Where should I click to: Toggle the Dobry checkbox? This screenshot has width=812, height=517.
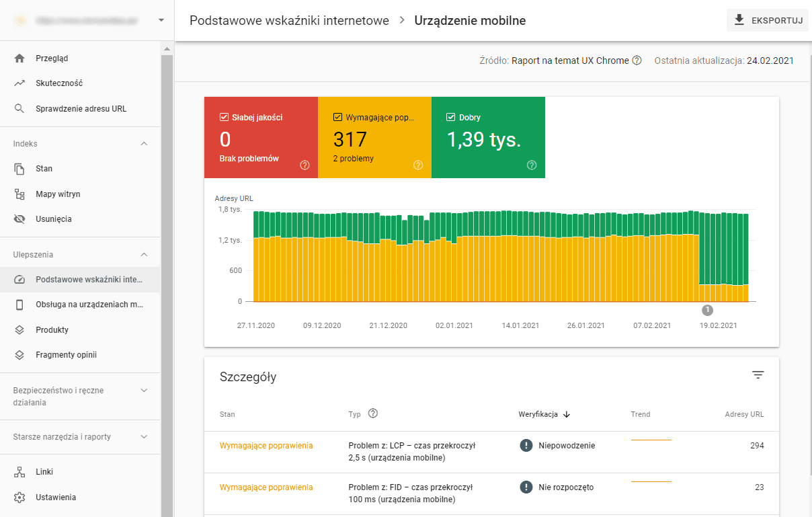click(451, 117)
